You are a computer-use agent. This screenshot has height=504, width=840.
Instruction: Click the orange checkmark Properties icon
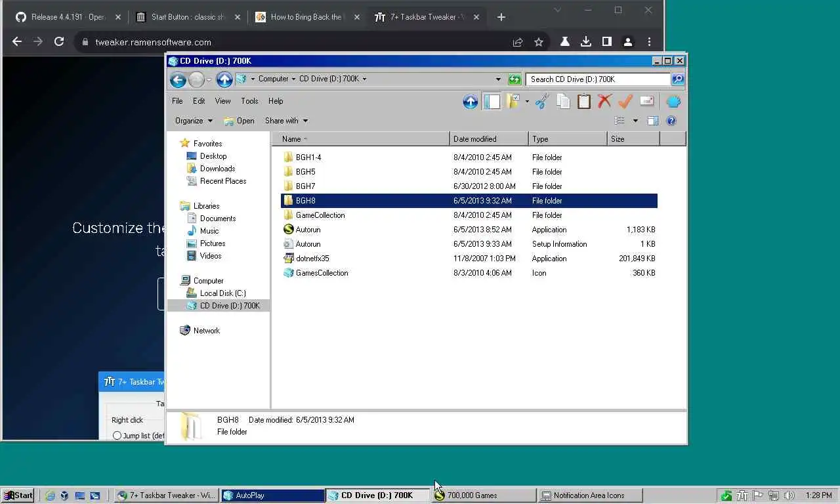coord(625,101)
